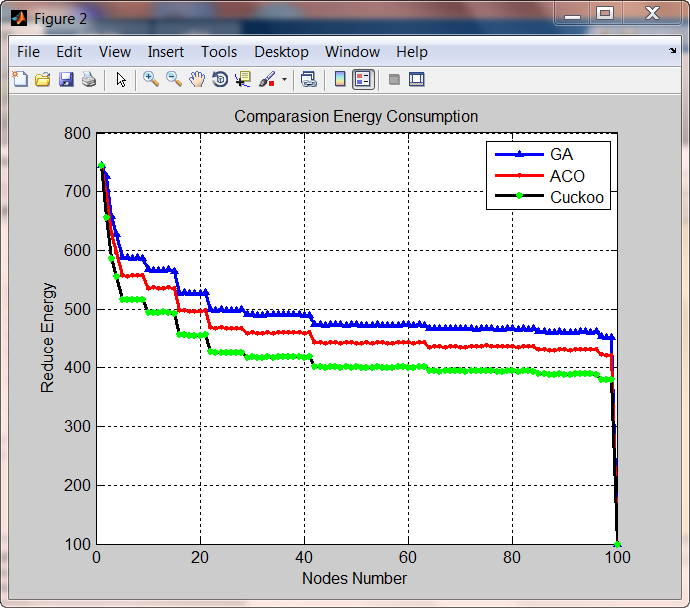Click the dock figure arrow at menu bar right

pos(672,50)
